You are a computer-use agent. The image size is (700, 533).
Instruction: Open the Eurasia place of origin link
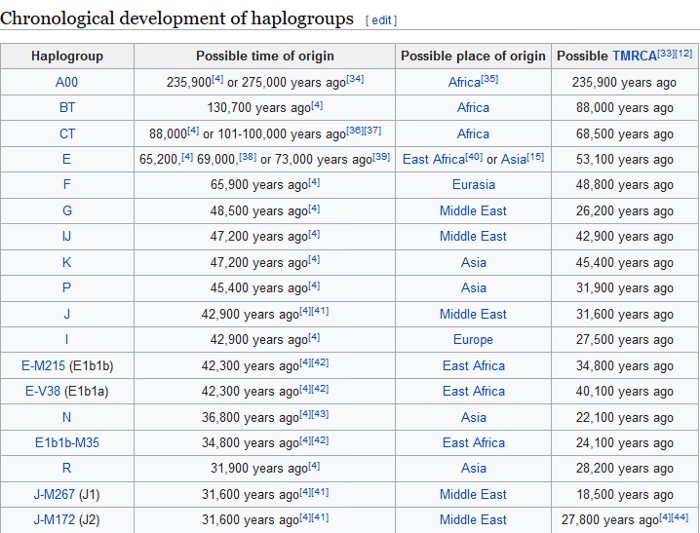click(473, 185)
